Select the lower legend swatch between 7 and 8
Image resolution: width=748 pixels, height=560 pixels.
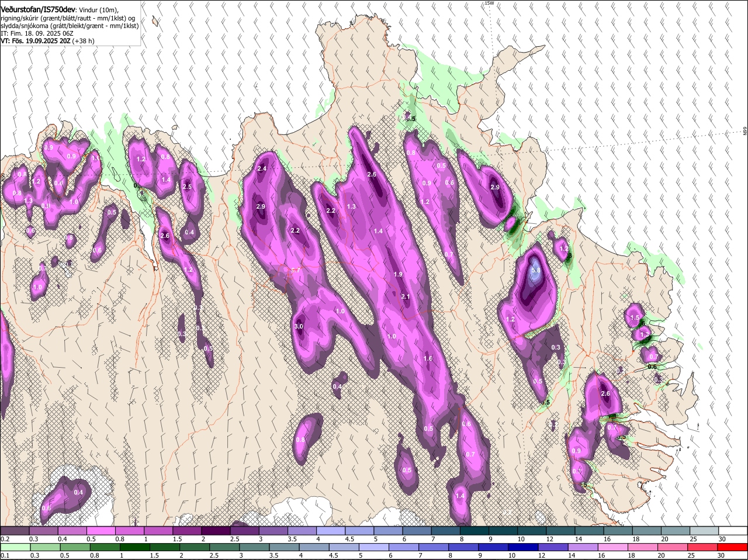click(434, 547)
